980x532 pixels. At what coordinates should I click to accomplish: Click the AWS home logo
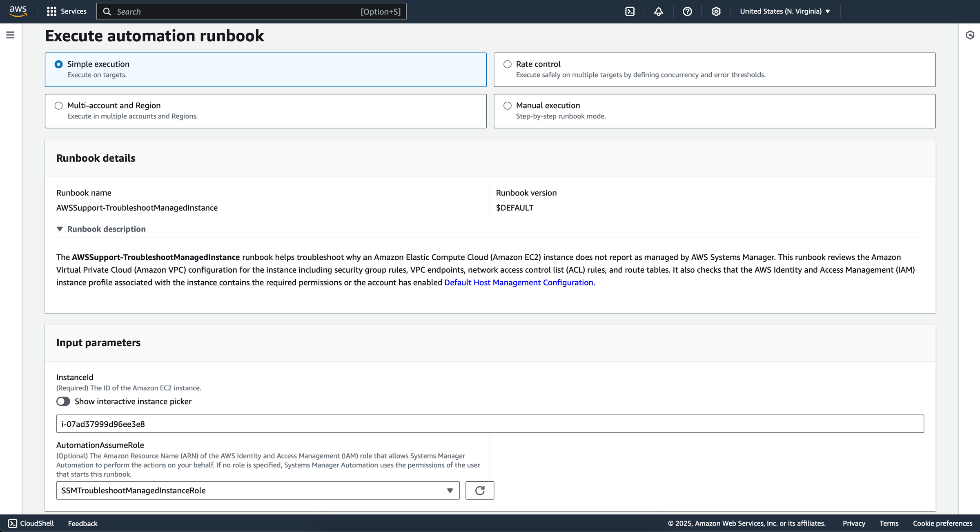coord(18,11)
